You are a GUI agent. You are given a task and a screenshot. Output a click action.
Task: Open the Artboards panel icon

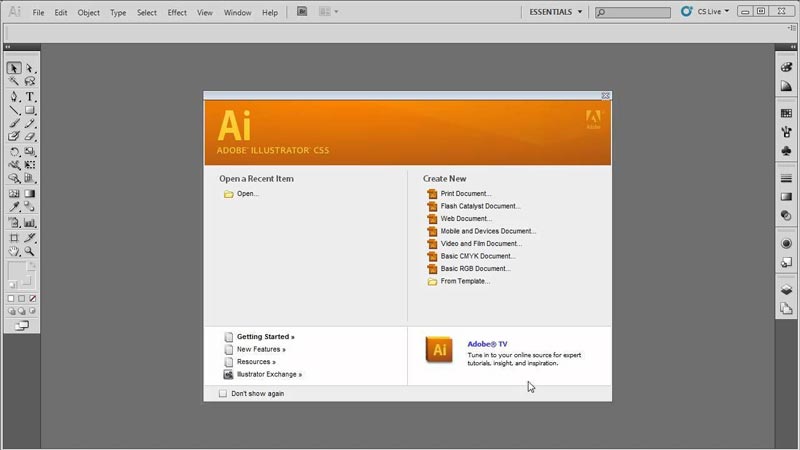[x=786, y=308]
